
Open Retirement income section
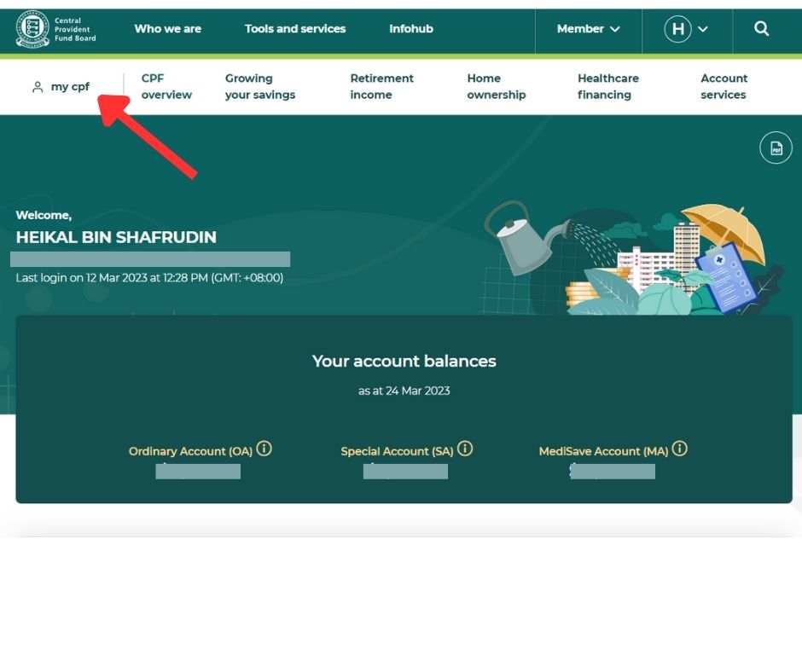(381, 86)
